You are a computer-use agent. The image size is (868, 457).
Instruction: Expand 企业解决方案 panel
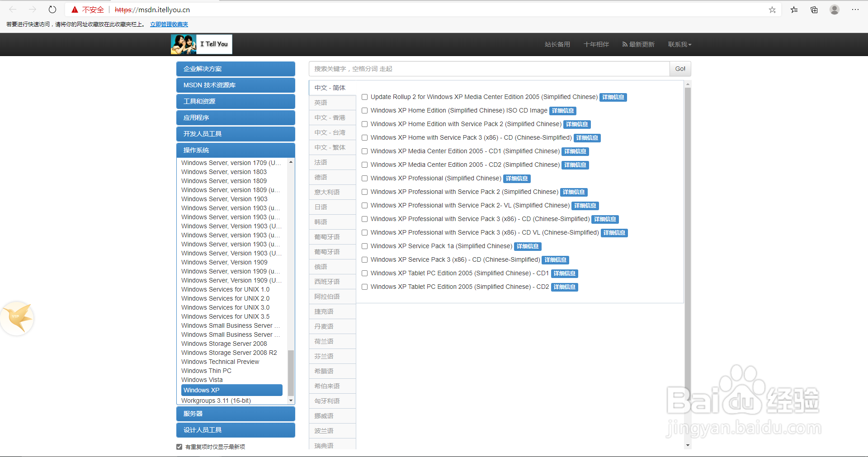pyautogui.click(x=236, y=69)
